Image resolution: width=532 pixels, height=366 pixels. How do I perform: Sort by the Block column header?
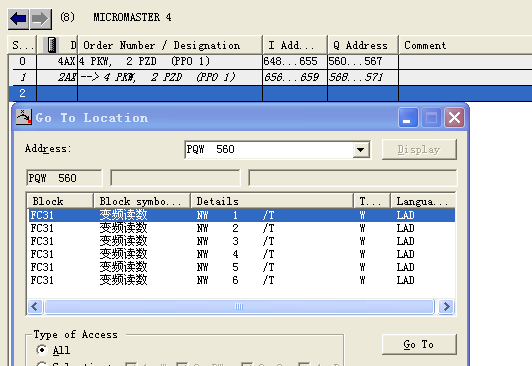(x=60, y=201)
